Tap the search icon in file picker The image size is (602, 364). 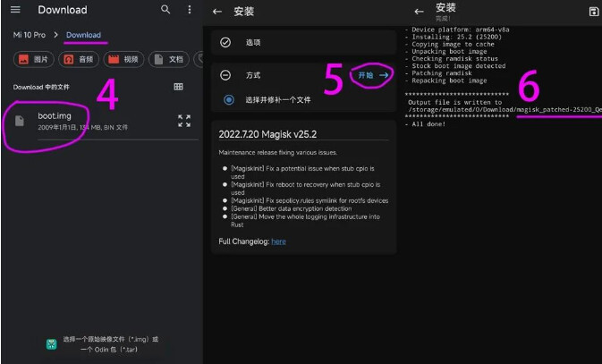coord(165,10)
